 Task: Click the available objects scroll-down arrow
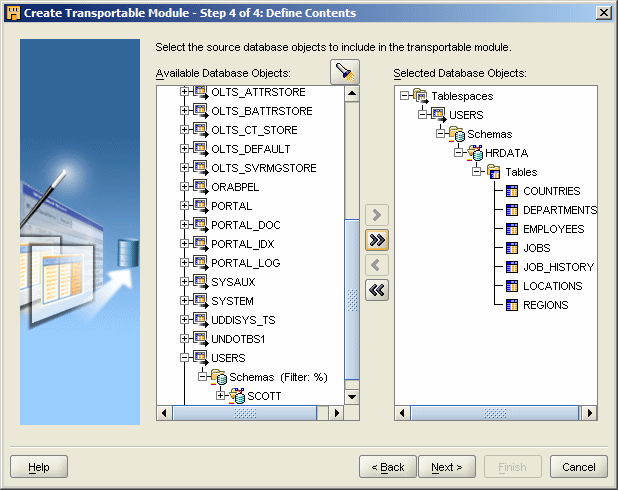[352, 397]
